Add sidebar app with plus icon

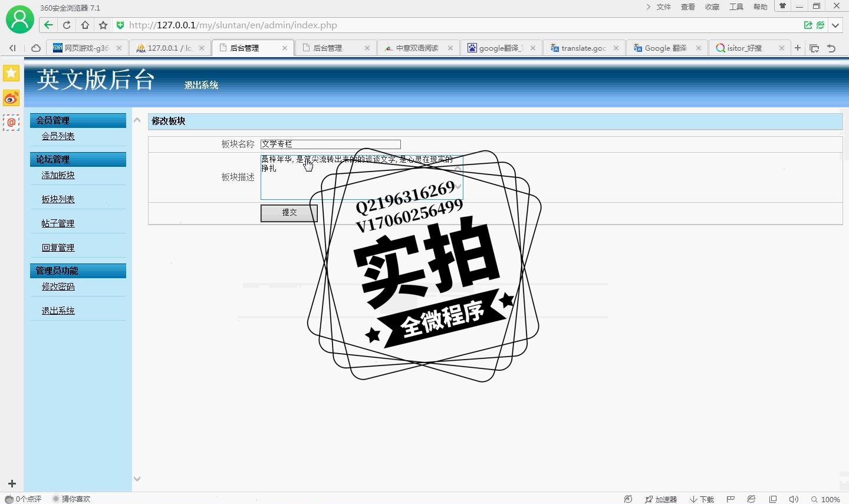click(12, 483)
